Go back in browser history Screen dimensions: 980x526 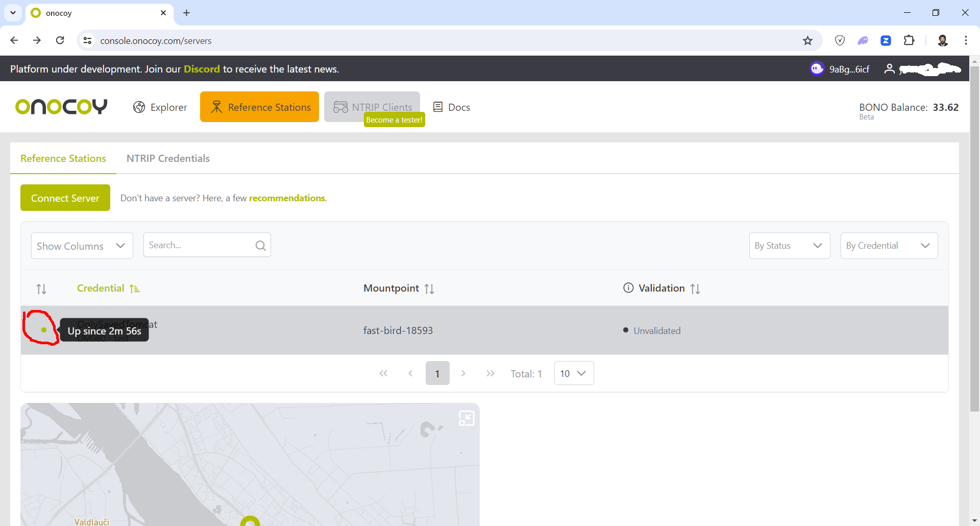pyautogui.click(x=14, y=40)
